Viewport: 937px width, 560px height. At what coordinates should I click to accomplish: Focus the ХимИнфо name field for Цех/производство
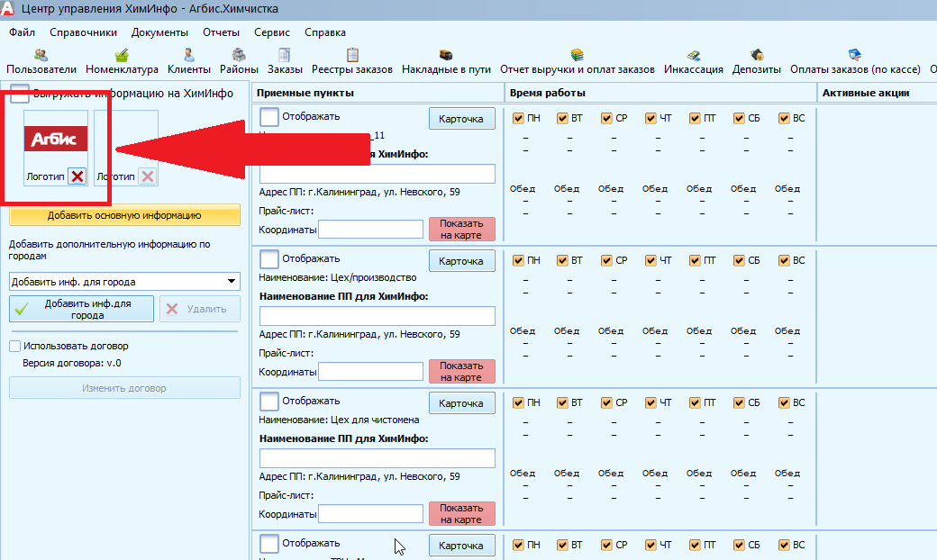coord(378,316)
